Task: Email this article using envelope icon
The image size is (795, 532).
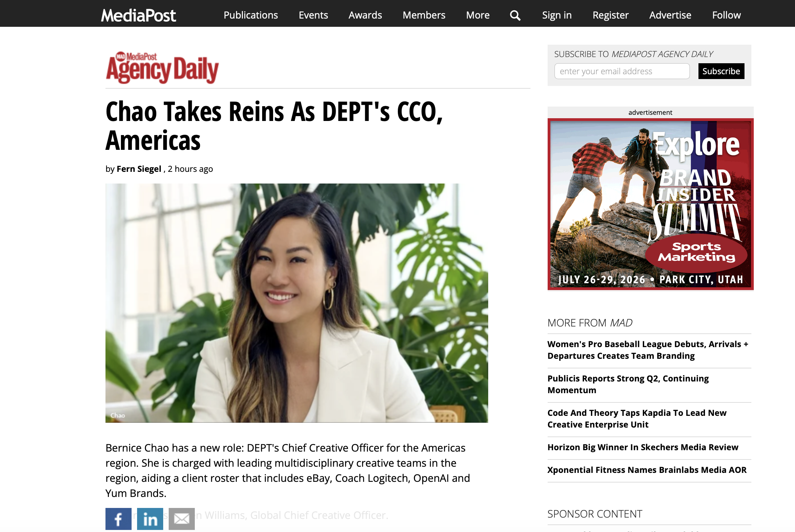Action: (x=181, y=519)
